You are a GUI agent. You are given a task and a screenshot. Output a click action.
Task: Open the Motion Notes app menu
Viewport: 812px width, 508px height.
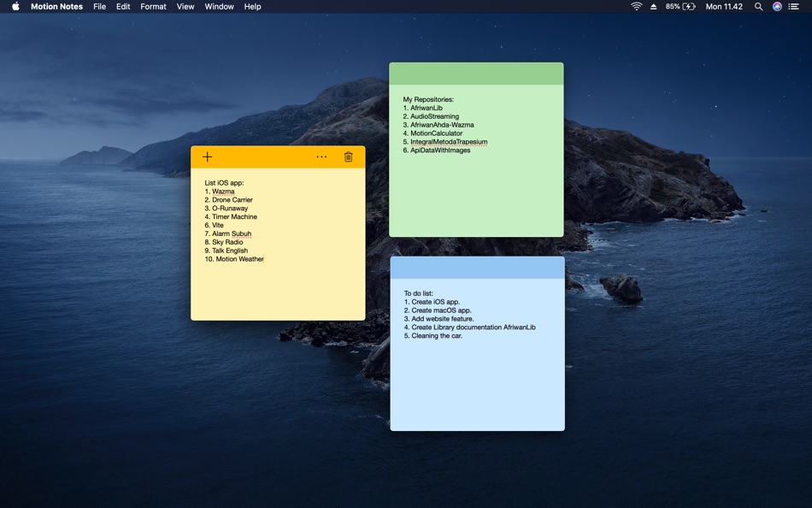point(56,7)
